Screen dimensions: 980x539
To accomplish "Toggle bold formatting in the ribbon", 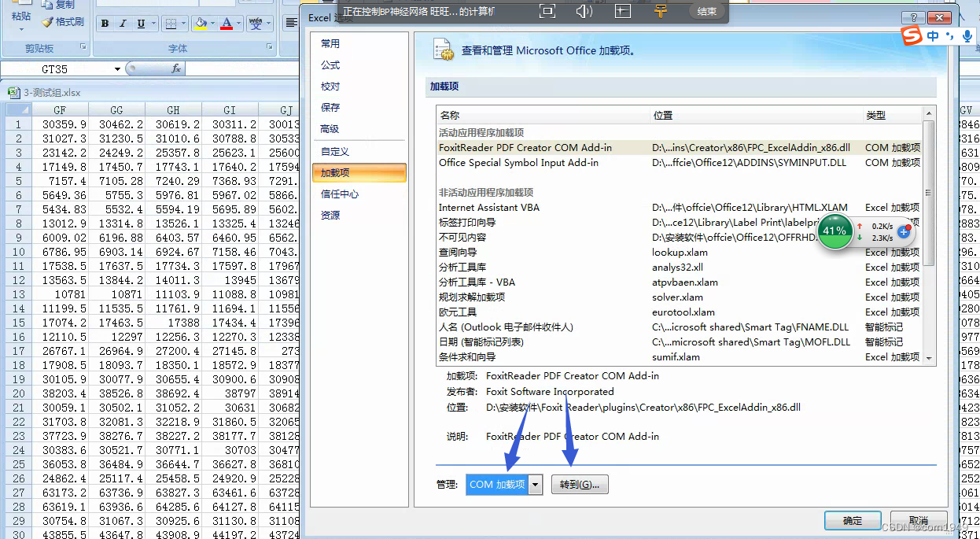I will coord(105,24).
